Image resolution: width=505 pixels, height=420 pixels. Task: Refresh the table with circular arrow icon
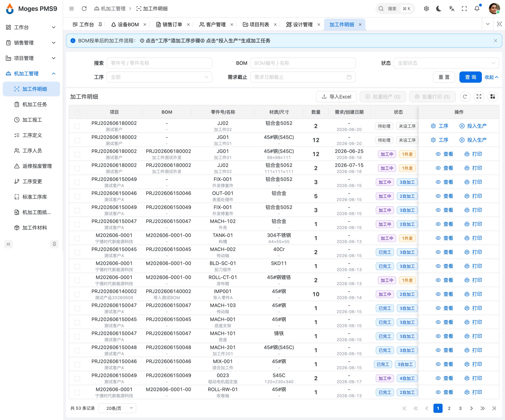point(465,97)
